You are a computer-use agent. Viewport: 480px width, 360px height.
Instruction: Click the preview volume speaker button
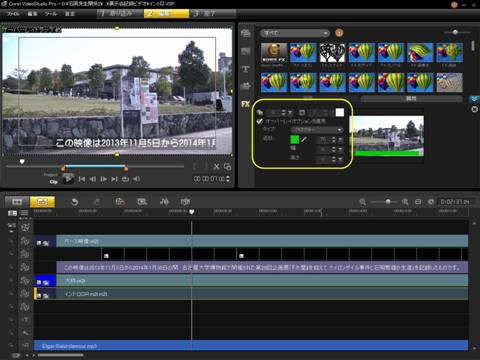tap(136, 179)
